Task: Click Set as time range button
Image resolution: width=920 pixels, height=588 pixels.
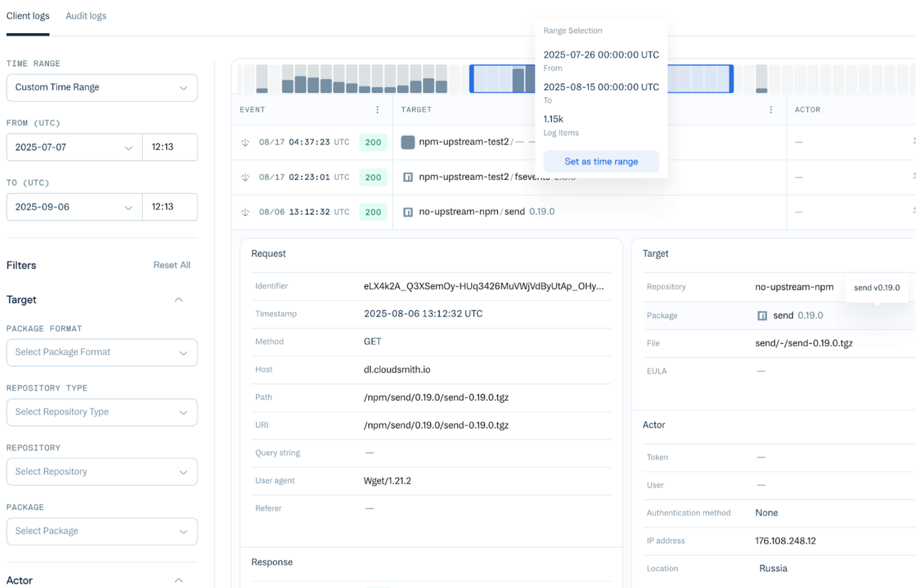Action: 601,162
